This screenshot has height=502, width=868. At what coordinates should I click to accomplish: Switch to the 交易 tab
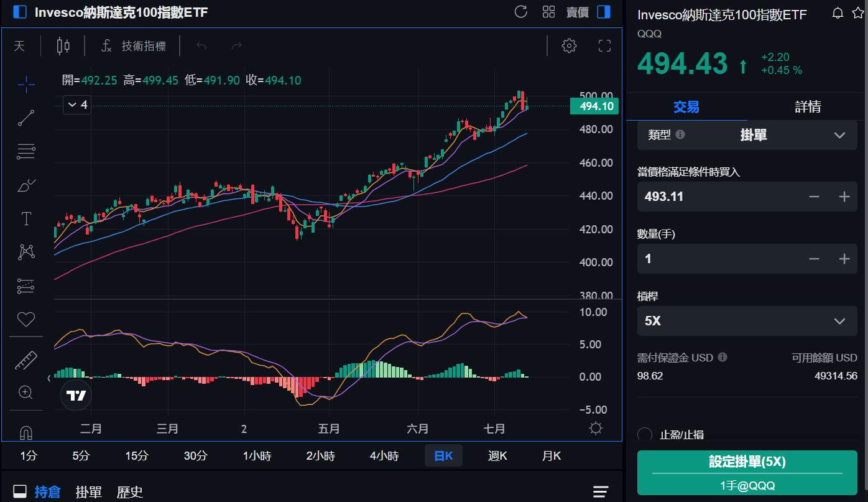click(686, 107)
